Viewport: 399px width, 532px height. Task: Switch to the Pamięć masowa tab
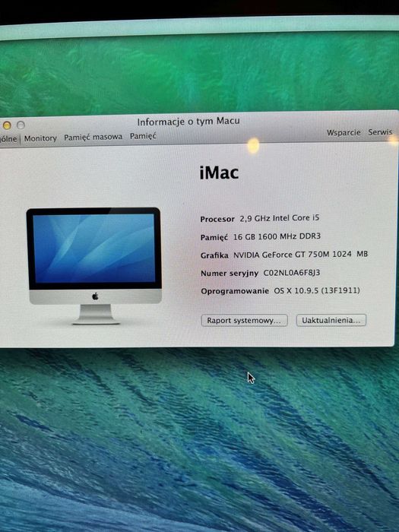point(93,137)
